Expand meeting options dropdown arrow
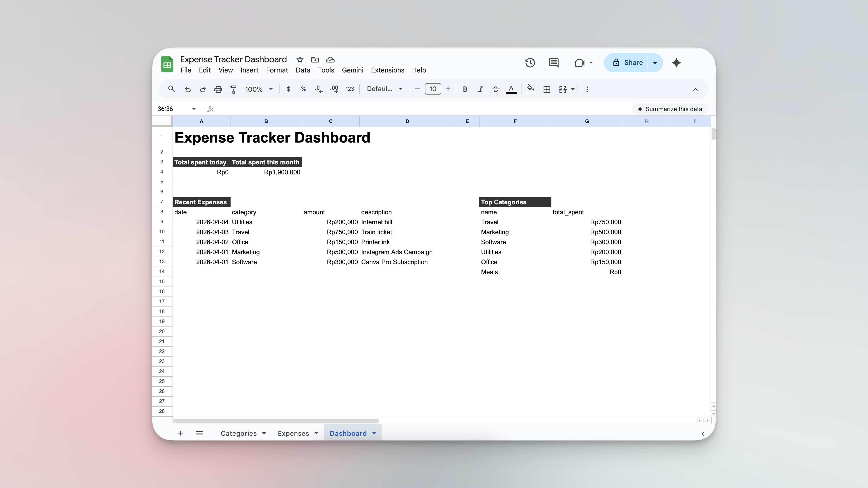 pyautogui.click(x=591, y=63)
